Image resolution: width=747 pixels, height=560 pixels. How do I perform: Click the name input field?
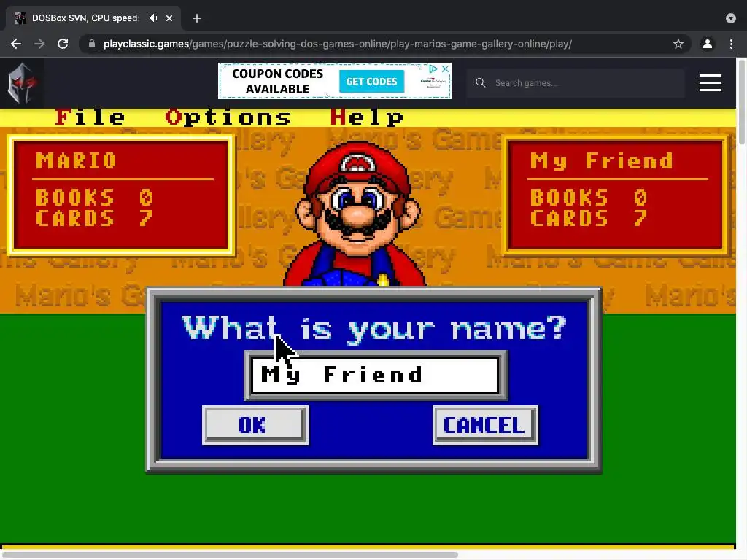pos(376,376)
